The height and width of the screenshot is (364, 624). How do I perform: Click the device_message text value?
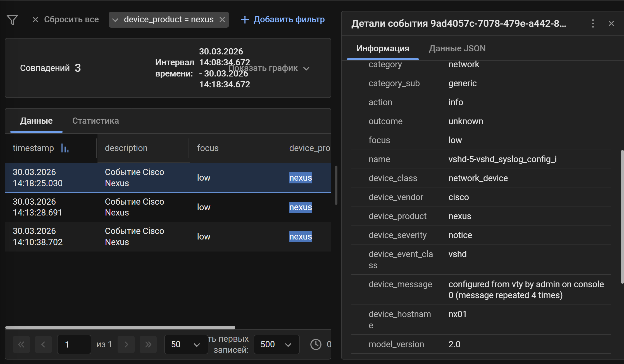[526, 290]
